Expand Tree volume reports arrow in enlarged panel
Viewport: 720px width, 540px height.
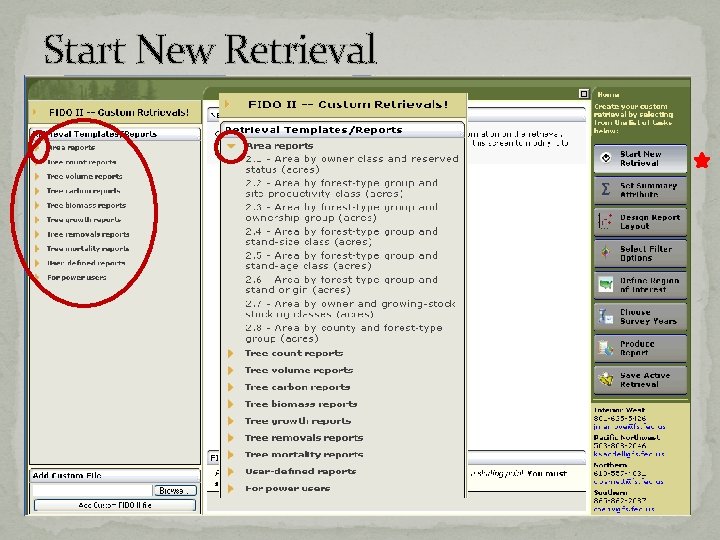click(x=231, y=370)
